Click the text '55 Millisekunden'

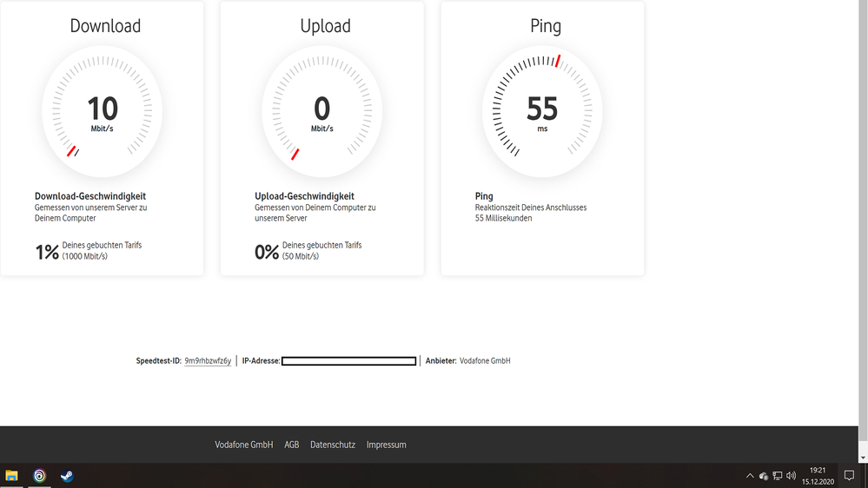503,218
